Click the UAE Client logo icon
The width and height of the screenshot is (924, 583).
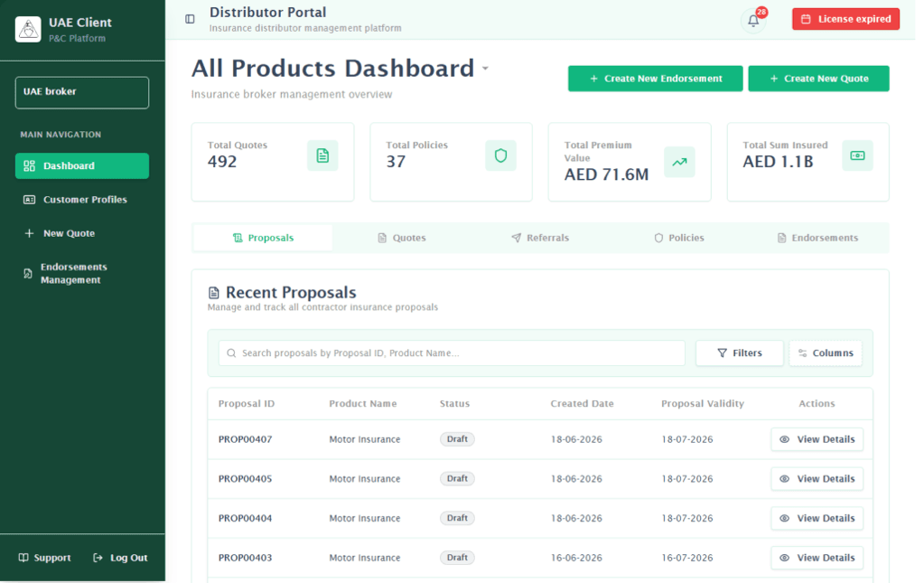(x=28, y=30)
